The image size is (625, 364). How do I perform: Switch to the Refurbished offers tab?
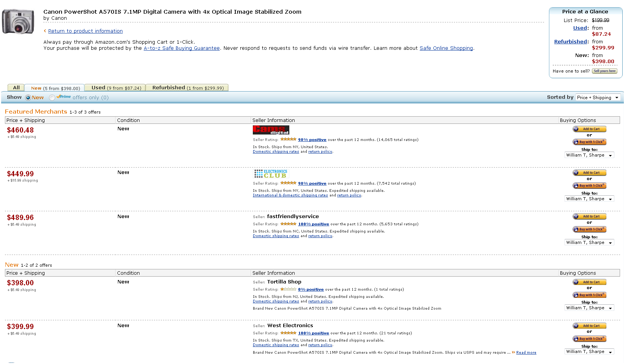[x=188, y=88]
